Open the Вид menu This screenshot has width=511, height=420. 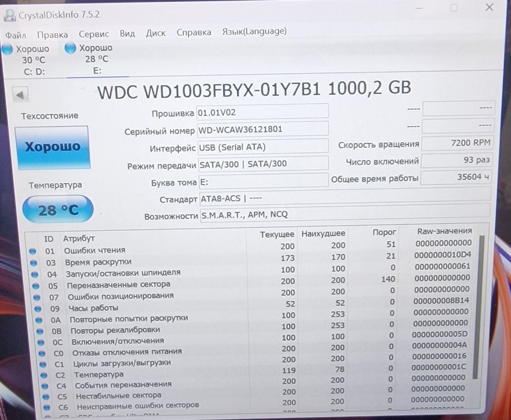coord(127,33)
